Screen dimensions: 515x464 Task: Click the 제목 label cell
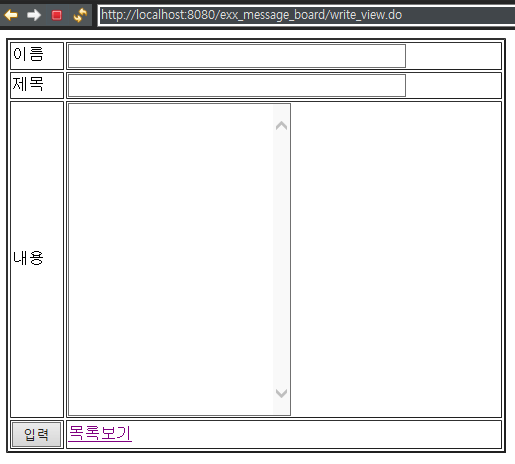[x=37, y=85]
